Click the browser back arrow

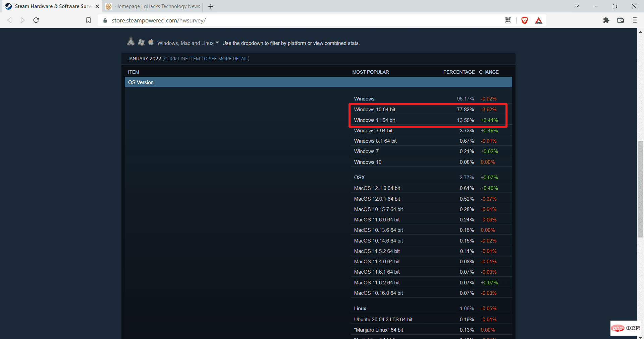pos(9,20)
